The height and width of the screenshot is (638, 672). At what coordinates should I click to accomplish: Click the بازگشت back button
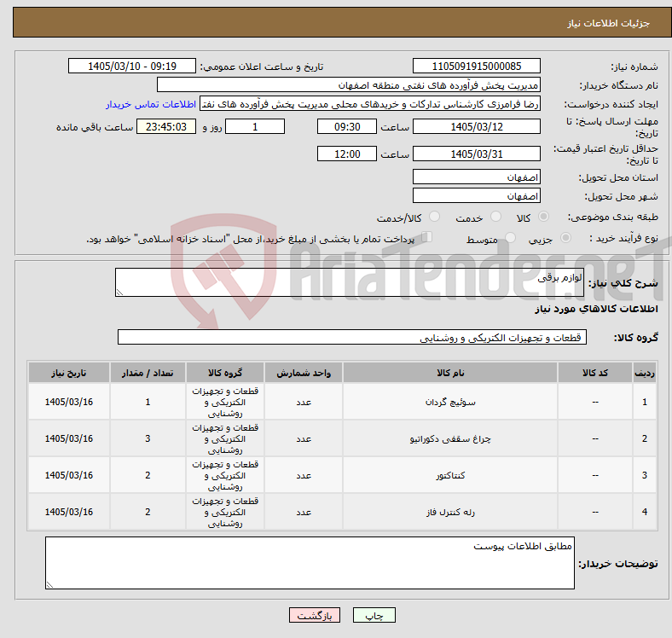pyautogui.click(x=315, y=615)
